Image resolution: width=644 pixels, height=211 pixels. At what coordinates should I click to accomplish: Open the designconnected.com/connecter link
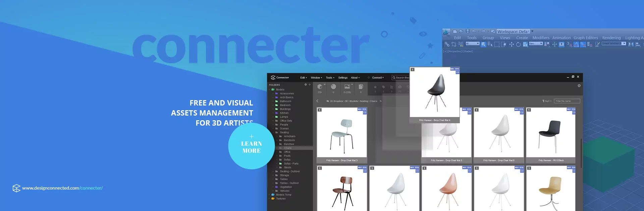[x=62, y=188]
